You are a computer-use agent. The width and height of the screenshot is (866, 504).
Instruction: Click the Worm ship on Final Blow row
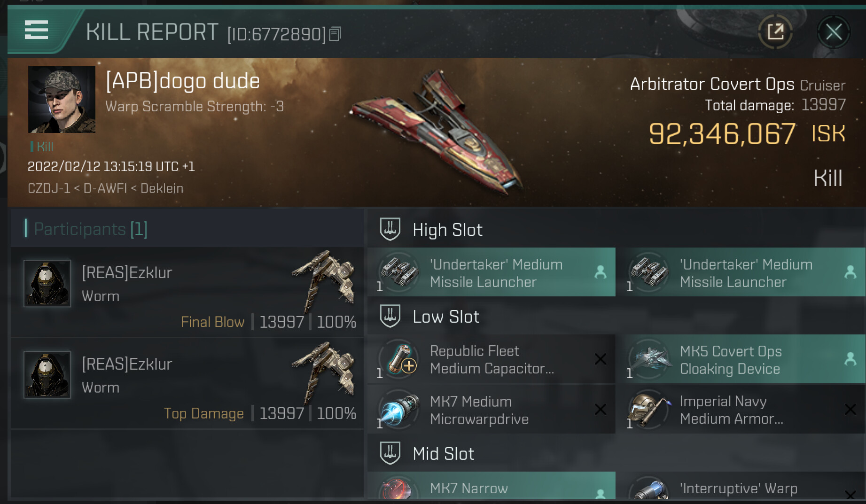[x=324, y=279]
